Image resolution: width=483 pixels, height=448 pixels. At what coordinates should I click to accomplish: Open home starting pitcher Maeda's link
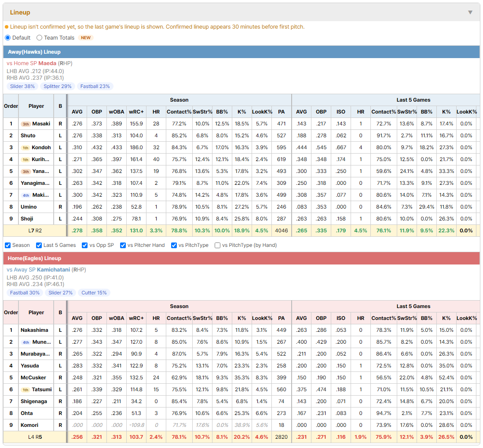click(47, 63)
